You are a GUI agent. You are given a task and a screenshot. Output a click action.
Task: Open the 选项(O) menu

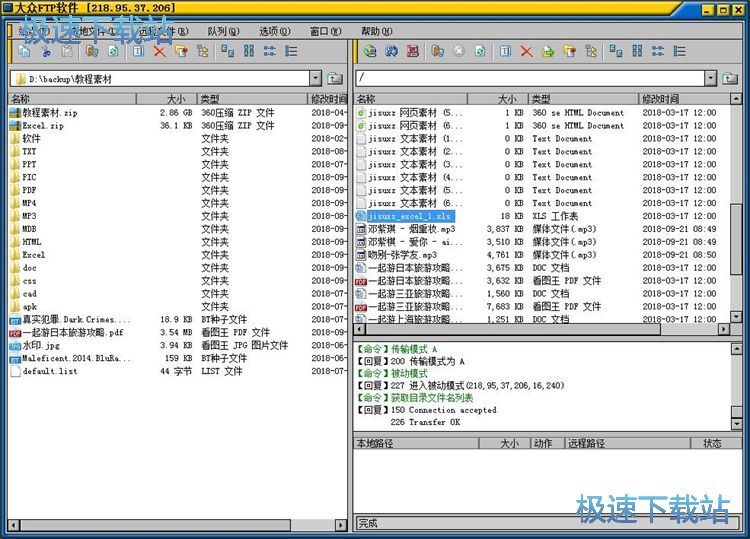coord(275,32)
